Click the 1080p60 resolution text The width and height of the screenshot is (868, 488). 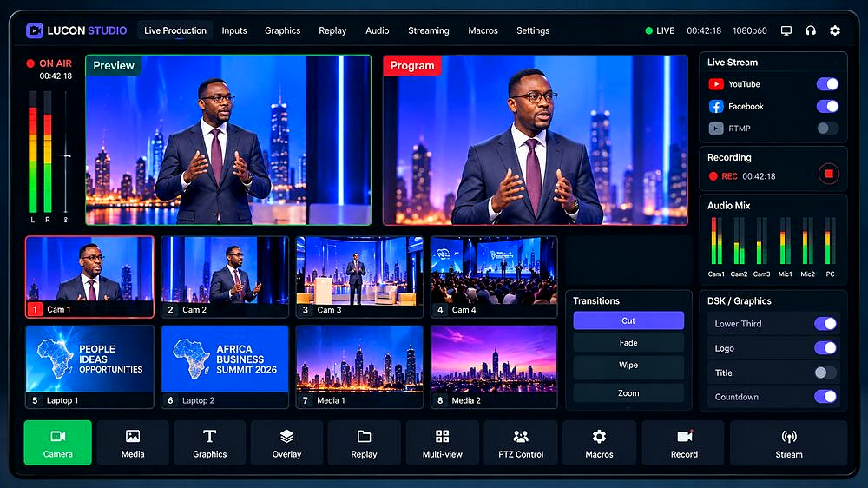[x=750, y=30]
